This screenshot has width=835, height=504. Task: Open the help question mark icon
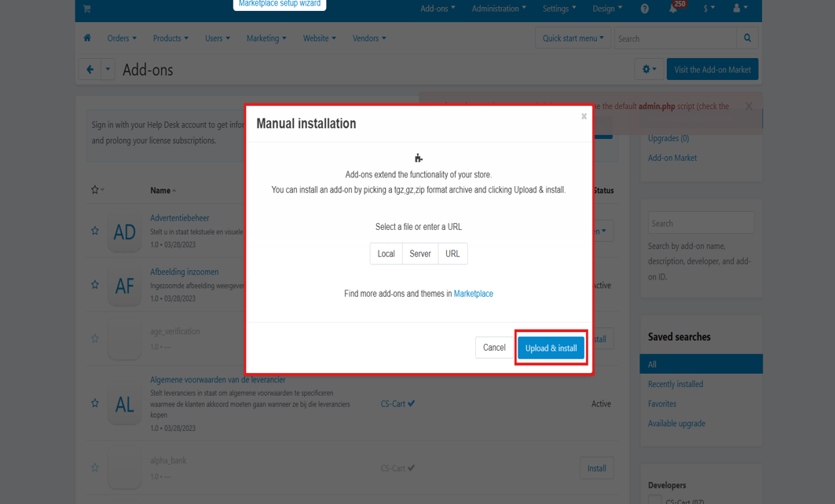click(645, 9)
